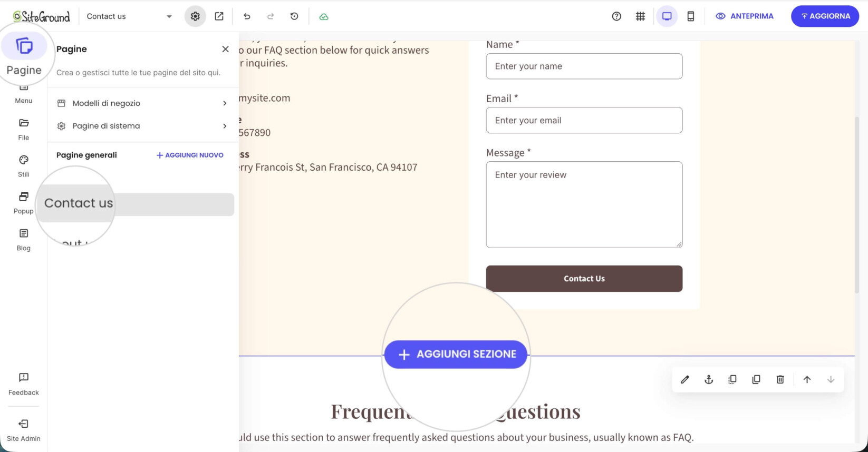The image size is (868, 452).
Task: Open the page settings gear icon
Action: point(195,16)
